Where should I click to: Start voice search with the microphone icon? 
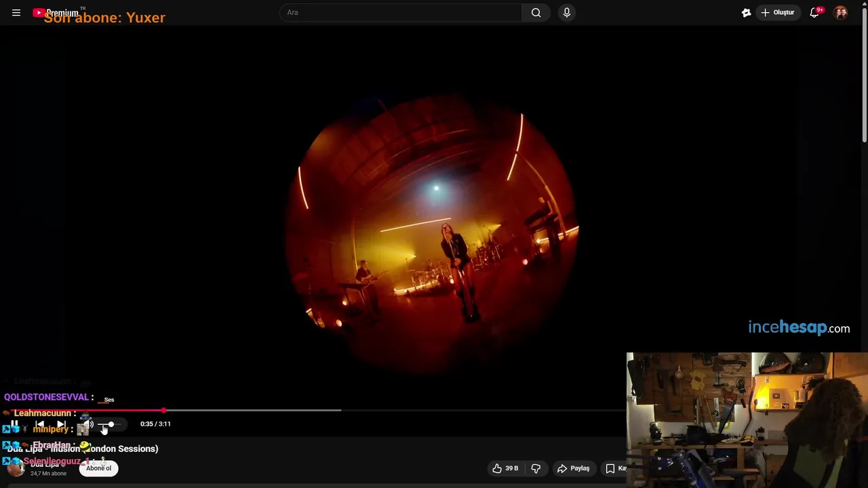pyautogui.click(x=567, y=12)
